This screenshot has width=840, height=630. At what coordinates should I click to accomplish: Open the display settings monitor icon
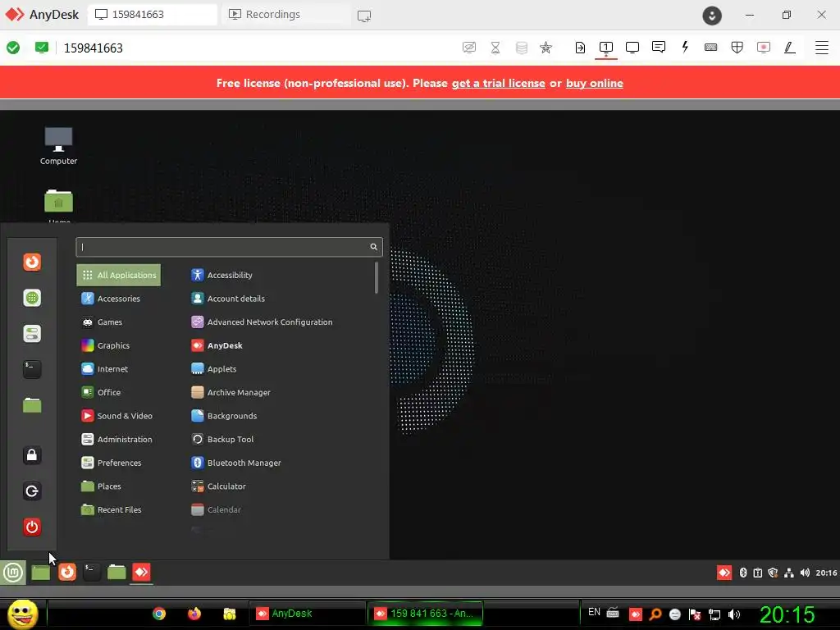pos(632,47)
